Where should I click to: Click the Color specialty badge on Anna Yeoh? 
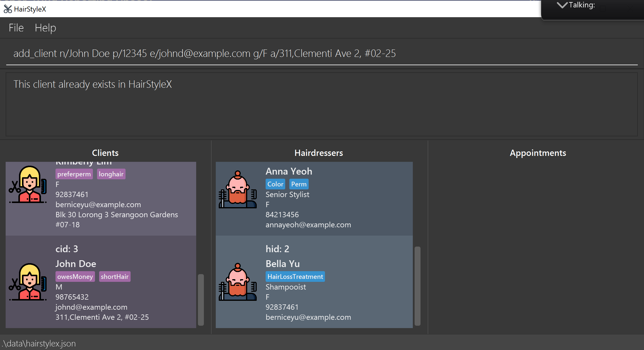[275, 184]
